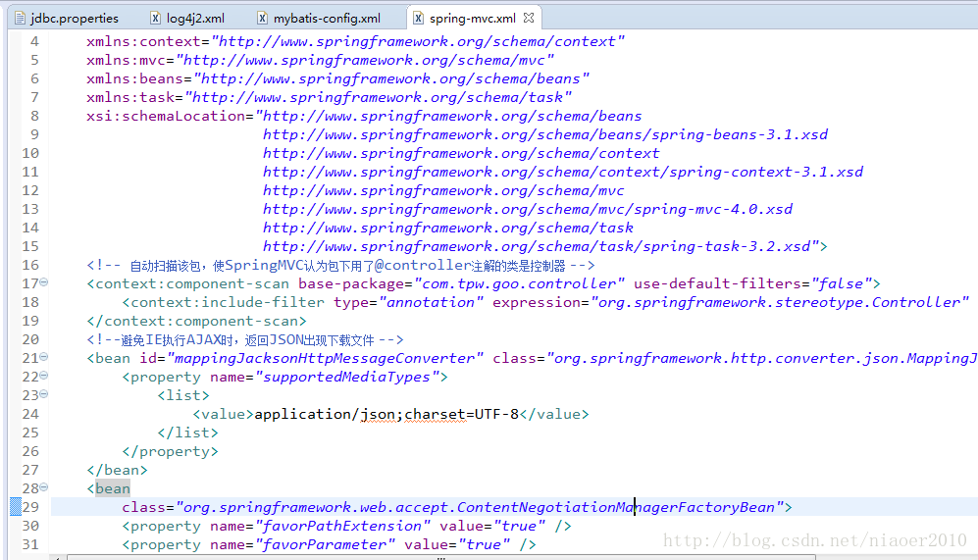This screenshot has height=560, width=978.
Task: Click the text xmlns:mvc on line 5
Action: (126, 60)
